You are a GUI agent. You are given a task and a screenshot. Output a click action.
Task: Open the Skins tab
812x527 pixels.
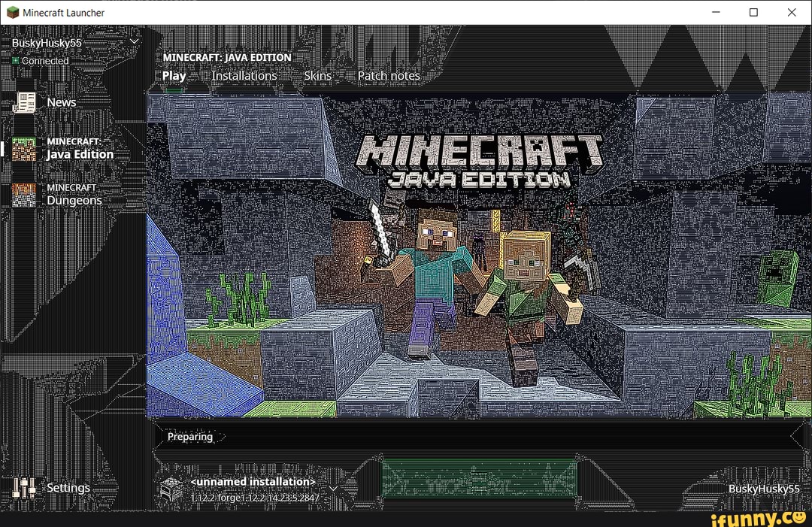317,75
